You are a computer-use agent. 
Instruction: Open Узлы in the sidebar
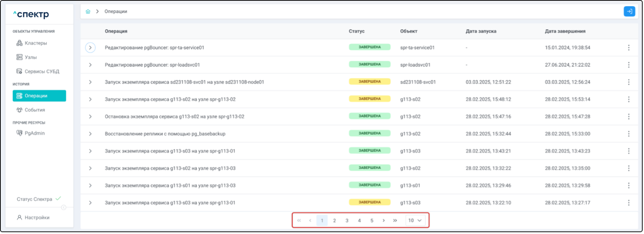point(26,57)
